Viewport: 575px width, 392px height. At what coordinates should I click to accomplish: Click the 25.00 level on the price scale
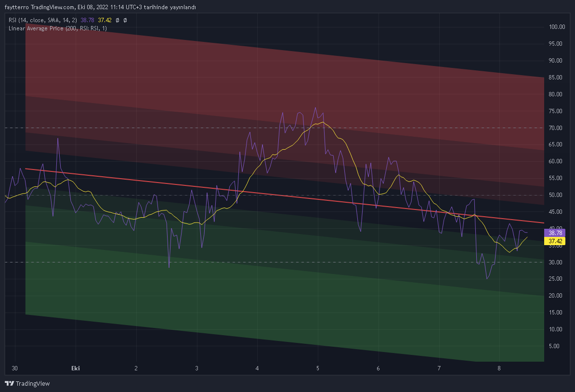click(555, 279)
